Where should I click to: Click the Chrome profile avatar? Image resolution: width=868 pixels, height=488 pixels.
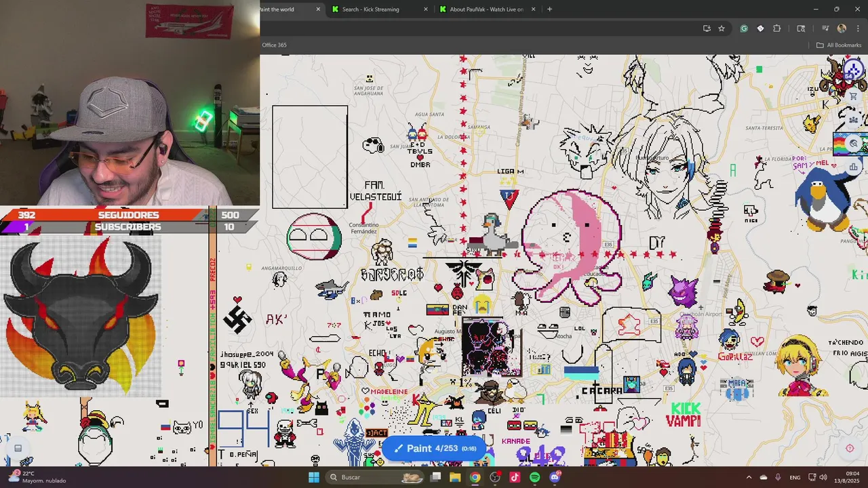click(x=842, y=28)
